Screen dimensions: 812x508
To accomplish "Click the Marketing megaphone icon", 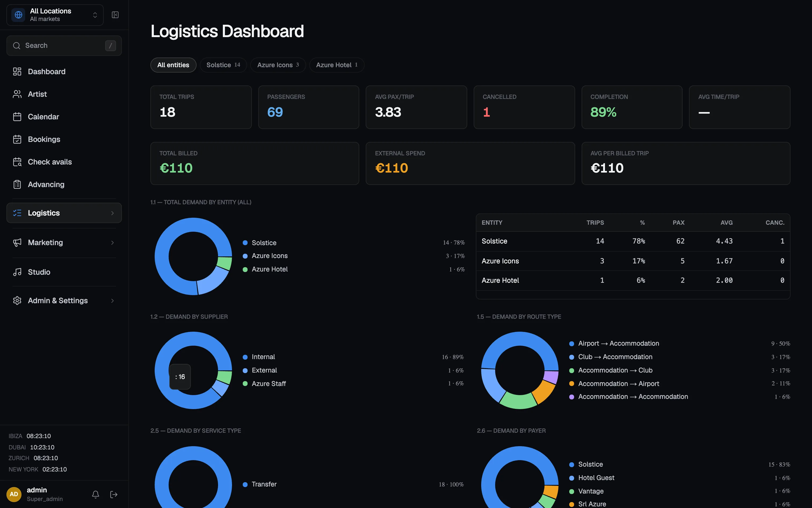I will coord(17,242).
